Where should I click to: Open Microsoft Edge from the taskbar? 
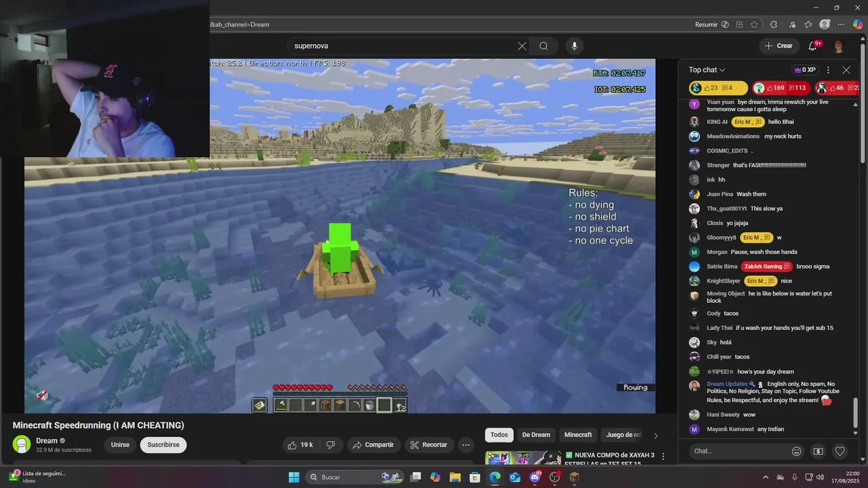tap(495, 477)
